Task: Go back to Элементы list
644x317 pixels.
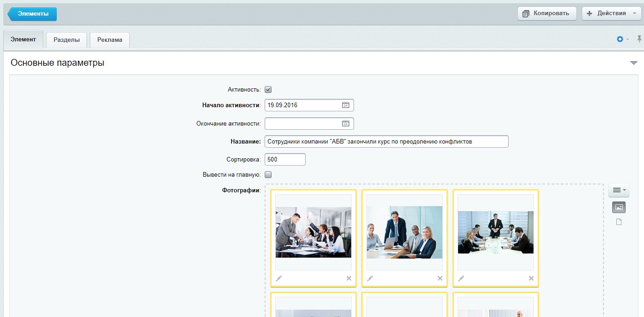Action: (x=32, y=14)
